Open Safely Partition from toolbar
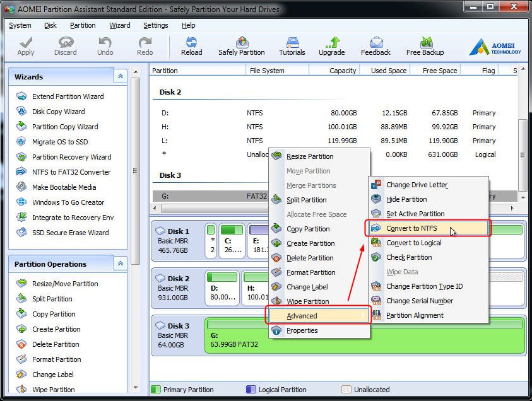Screen dimensions: 532x401 click(242, 46)
